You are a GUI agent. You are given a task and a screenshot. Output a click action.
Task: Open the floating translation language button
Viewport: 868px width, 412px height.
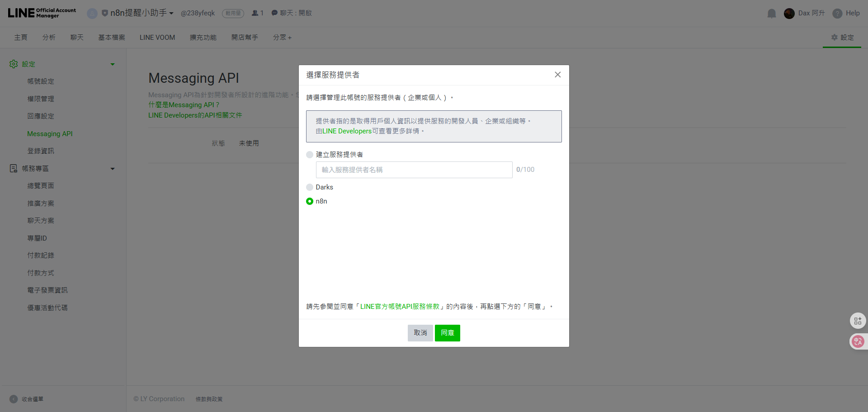858,341
